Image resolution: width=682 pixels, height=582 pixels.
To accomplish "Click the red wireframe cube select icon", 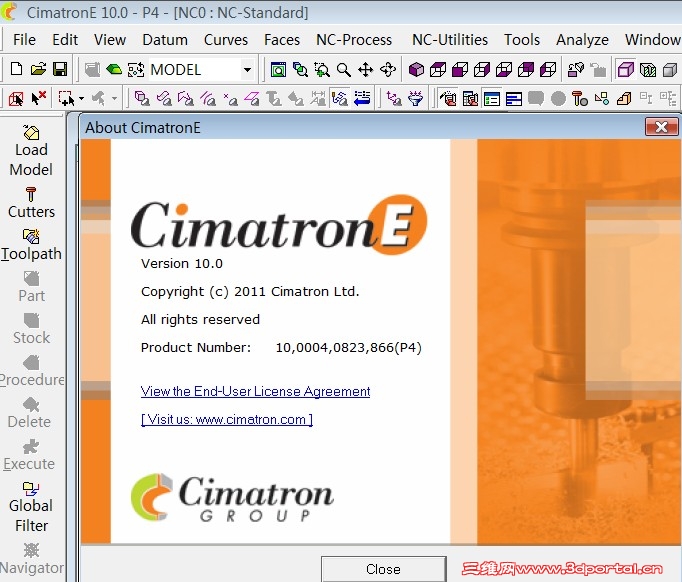I will 16,99.
